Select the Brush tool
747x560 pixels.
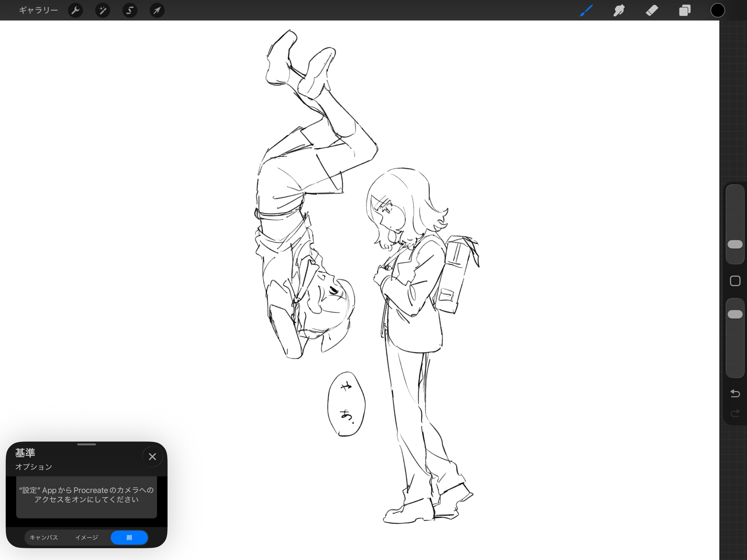pos(586,10)
